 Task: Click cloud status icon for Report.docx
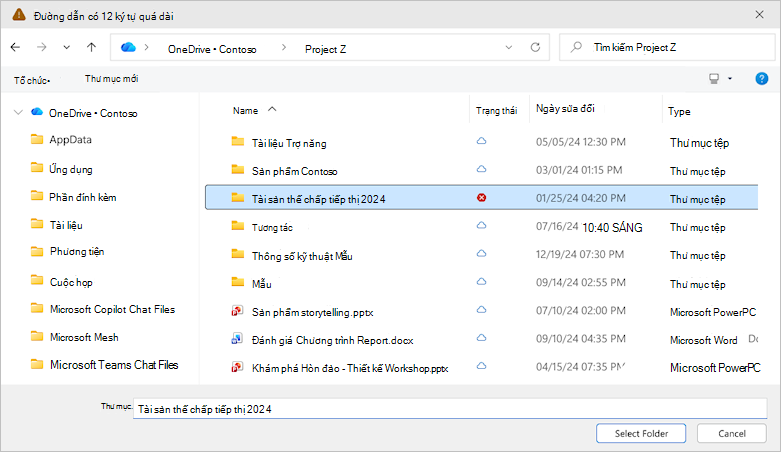pos(481,337)
